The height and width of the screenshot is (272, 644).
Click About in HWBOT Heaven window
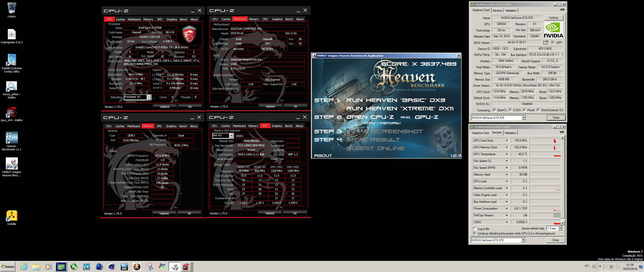[323, 156]
